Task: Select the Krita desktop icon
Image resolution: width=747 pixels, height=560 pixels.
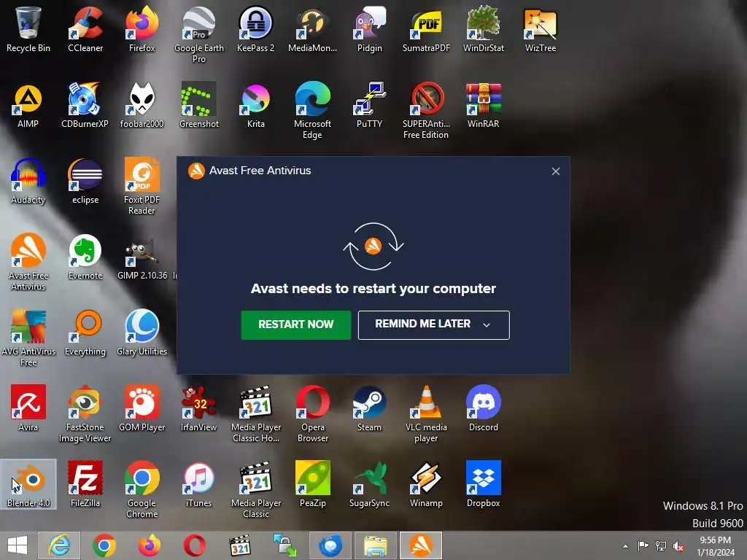Action: [256, 105]
